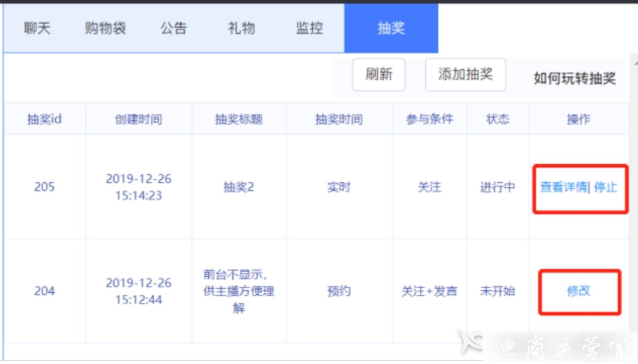Select the id cell 204
The height and width of the screenshot is (364, 638).
pos(44,291)
